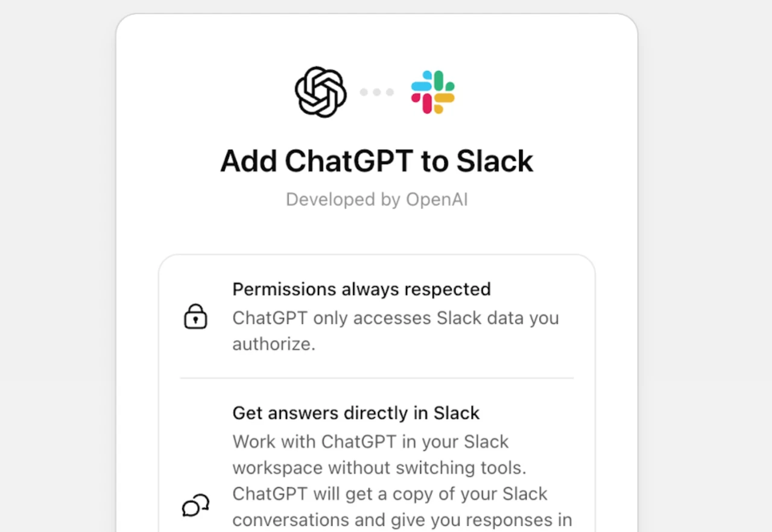Select the Permissions always respected heading
Screen dimensions: 772x532
click(x=361, y=289)
